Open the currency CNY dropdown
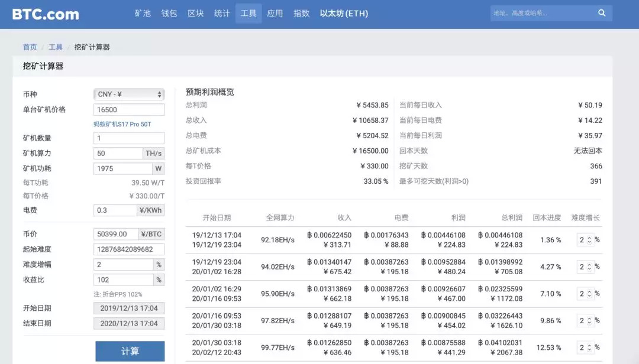This screenshot has height=364, width=639. point(129,95)
